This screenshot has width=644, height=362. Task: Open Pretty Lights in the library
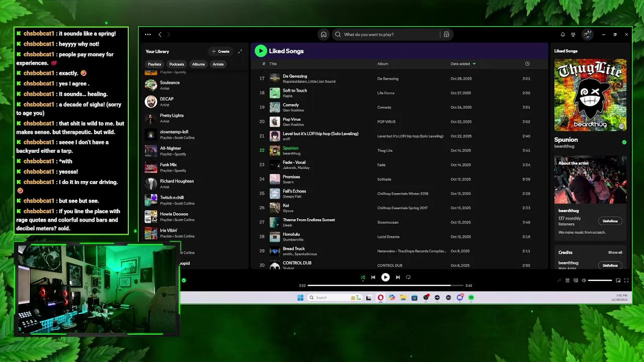point(195,118)
